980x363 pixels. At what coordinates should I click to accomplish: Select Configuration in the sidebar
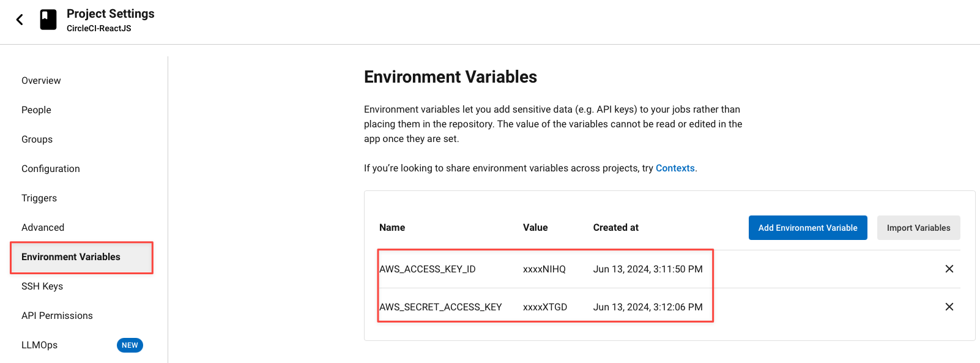[51, 169]
